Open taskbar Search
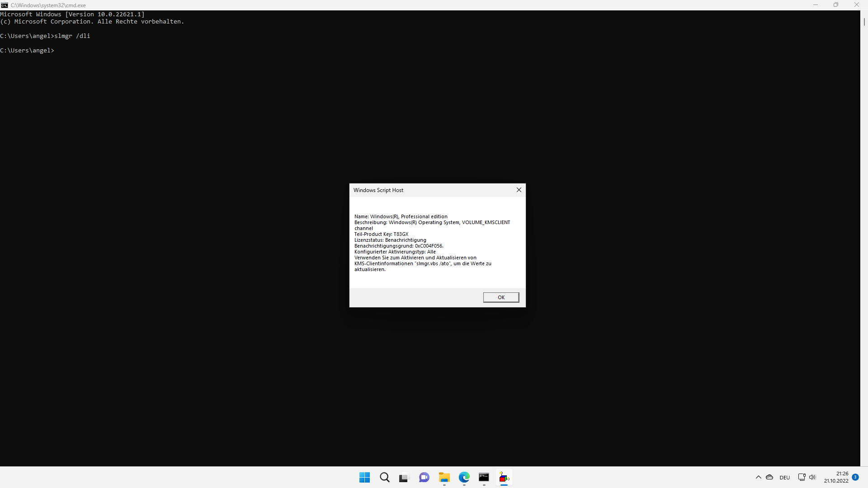Image resolution: width=868 pixels, height=488 pixels. click(x=384, y=477)
